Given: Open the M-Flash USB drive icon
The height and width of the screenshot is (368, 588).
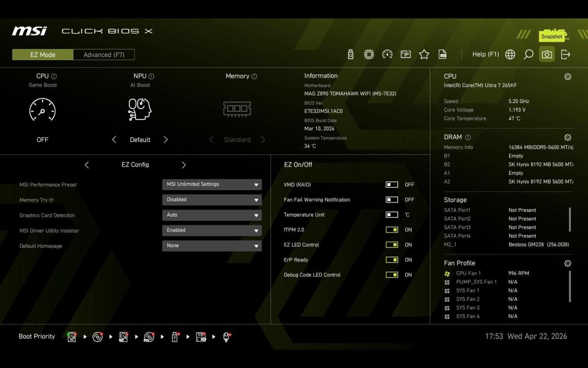Looking at the screenshot, I should [x=350, y=54].
